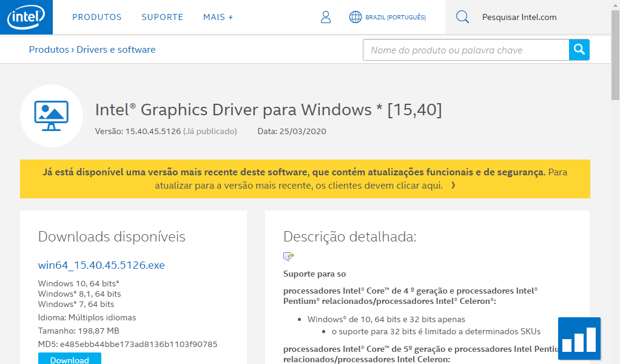Open the user account icon
This screenshot has width=620, height=364.
pyautogui.click(x=326, y=17)
